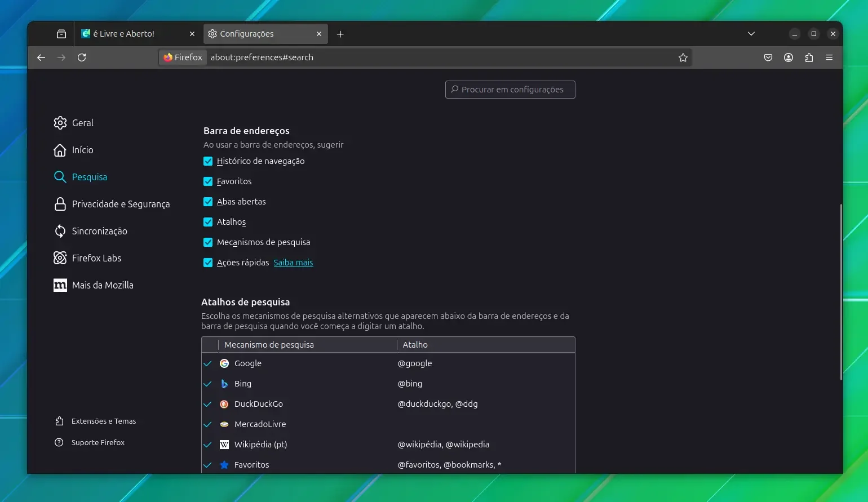Select the @bing shortcut cell
Screen dimensions: 868x502
click(x=410, y=384)
